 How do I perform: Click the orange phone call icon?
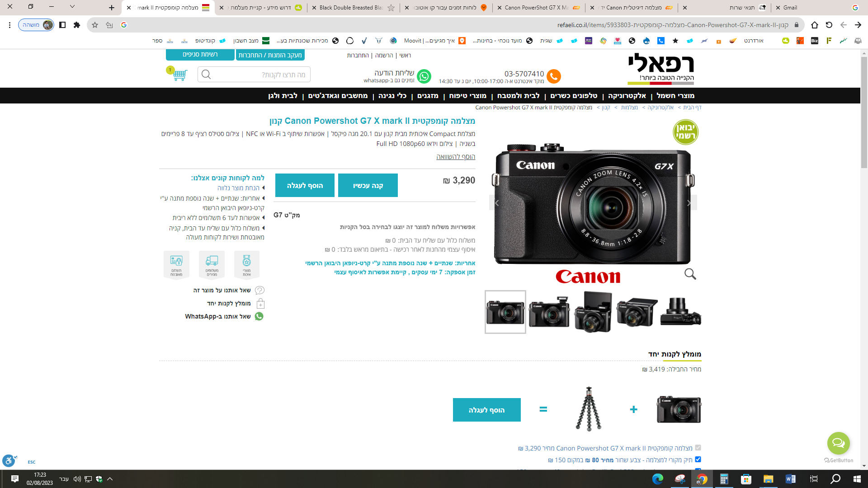coord(553,76)
